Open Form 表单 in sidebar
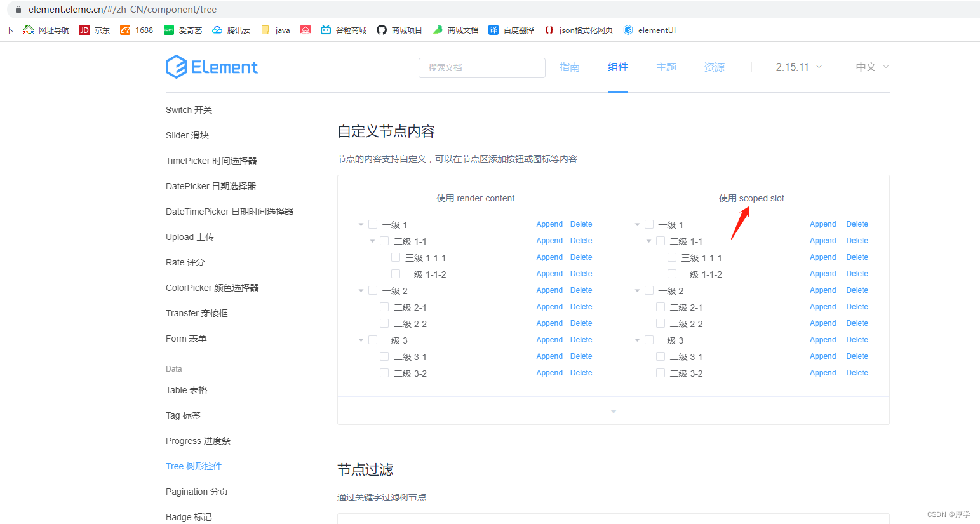Image resolution: width=980 pixels, height=524 pixels. pyautogui.click(x=186, y=339)
